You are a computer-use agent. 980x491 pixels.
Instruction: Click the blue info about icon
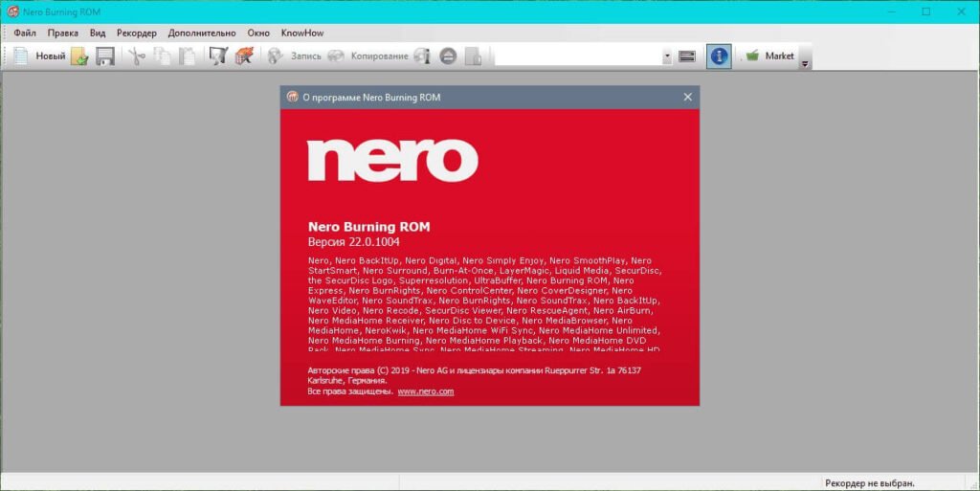719,56
